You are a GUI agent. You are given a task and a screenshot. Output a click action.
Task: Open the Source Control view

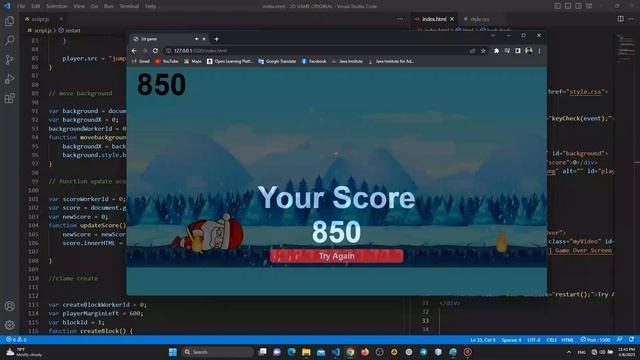coord(9,60)
